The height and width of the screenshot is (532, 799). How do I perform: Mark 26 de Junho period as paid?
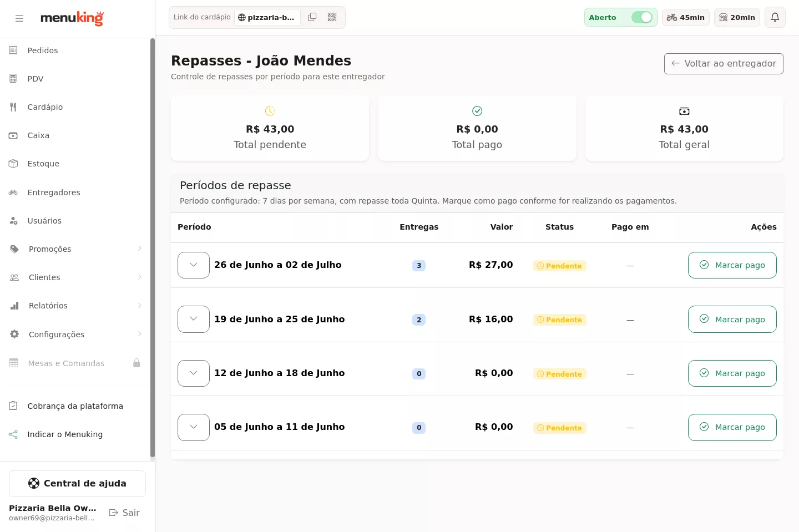[x=732, y=265]
